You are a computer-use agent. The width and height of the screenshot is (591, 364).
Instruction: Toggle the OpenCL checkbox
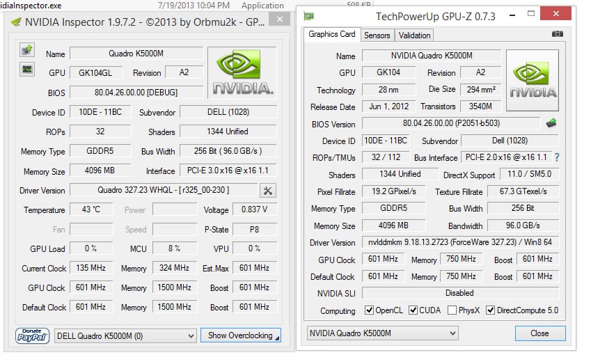[370, 310]
